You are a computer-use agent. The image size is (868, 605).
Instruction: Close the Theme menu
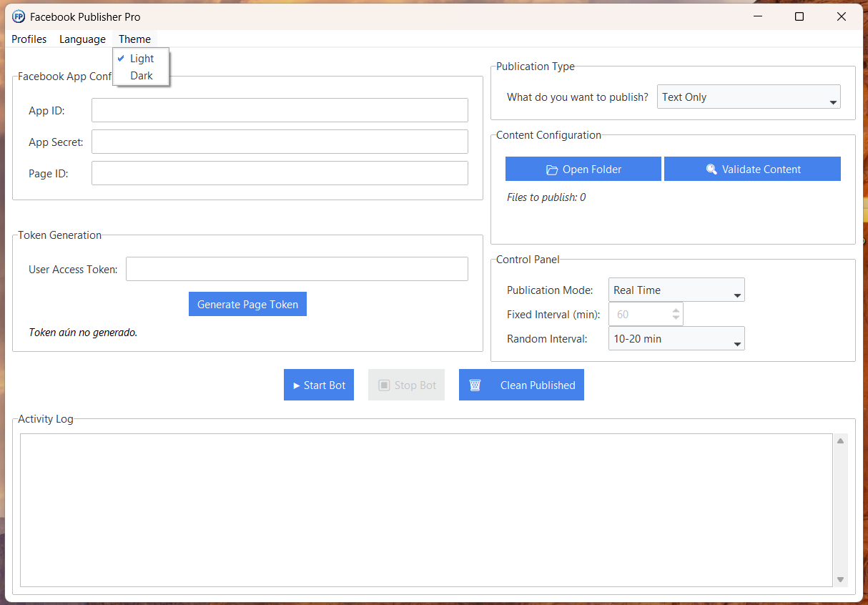(135, 39)
